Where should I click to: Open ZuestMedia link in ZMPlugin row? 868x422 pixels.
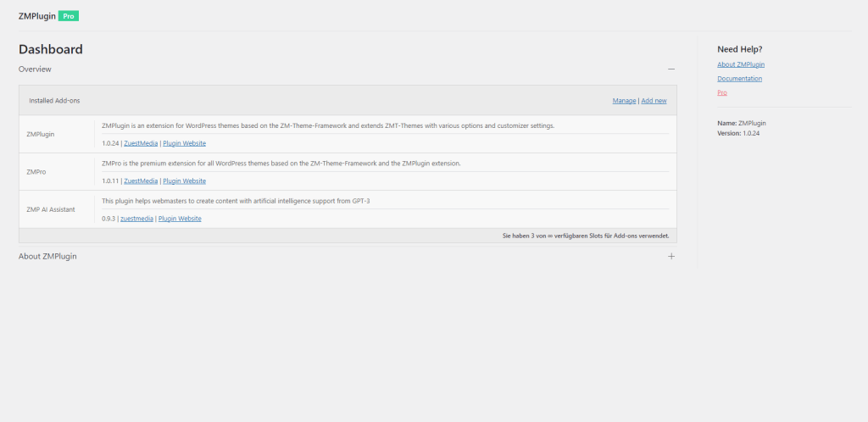click(141, 143)
